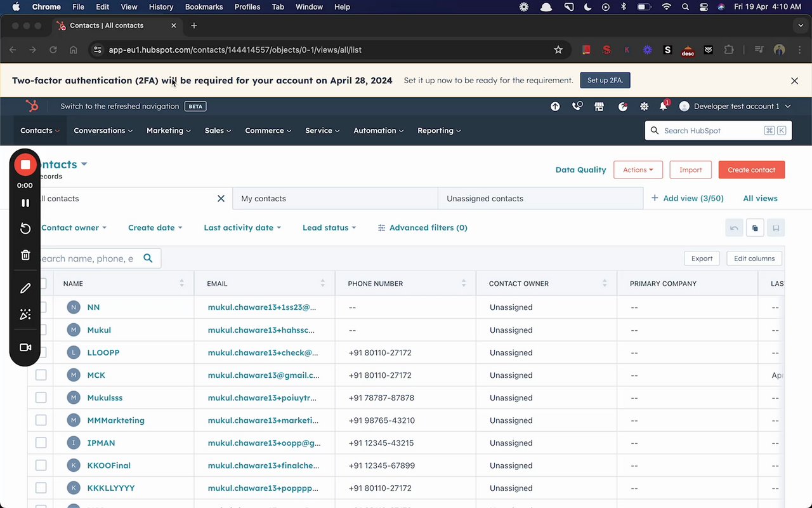Select the MMMarkteting contact checkbox
The image size is (812, 508).
click(x=41, y=420)
